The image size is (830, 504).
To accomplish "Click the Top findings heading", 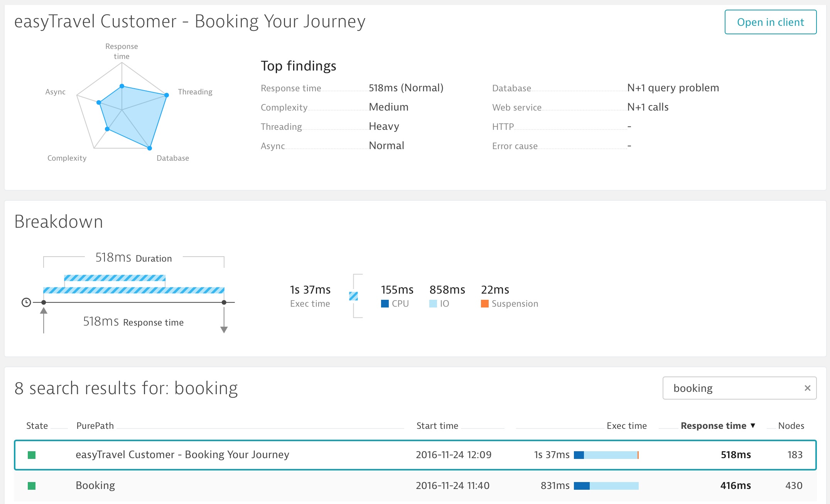I will click(299, 66).
